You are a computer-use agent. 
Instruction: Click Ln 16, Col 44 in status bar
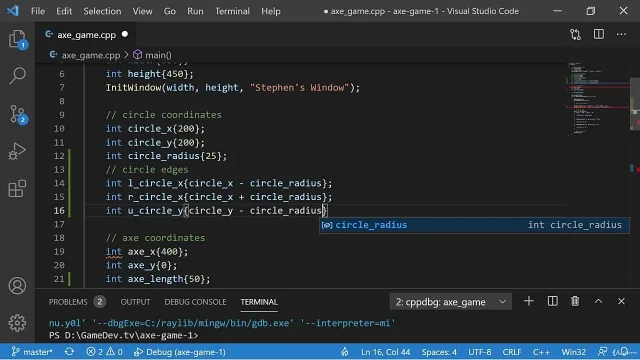[x=385, y=352]
